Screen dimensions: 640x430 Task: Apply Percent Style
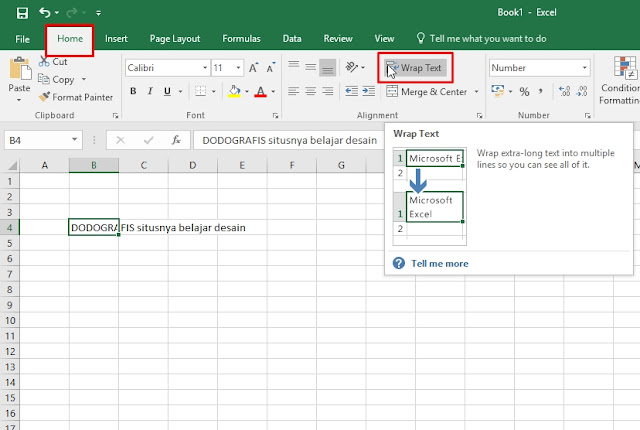coord(524,91)
